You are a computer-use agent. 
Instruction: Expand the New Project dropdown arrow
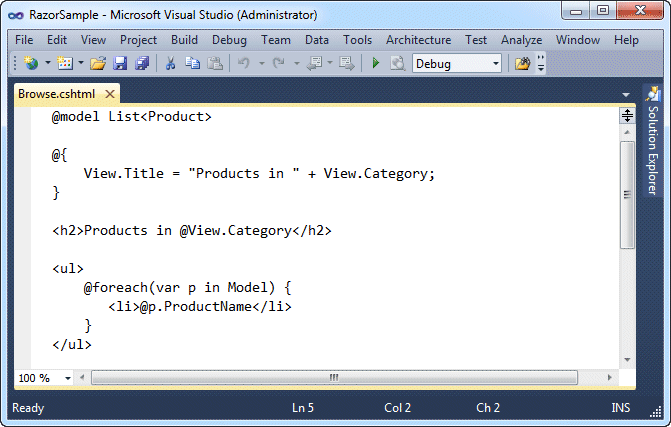coord(48,63)
